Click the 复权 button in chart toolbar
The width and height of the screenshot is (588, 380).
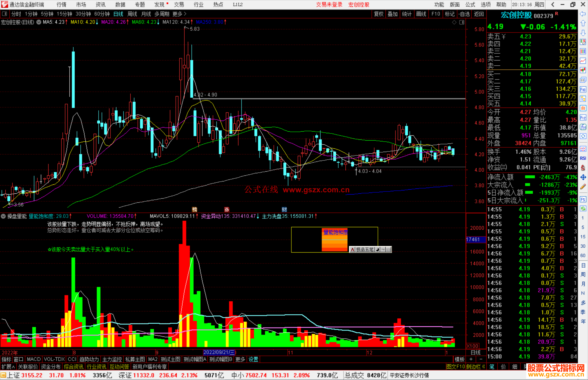click(x=378, y=14)
